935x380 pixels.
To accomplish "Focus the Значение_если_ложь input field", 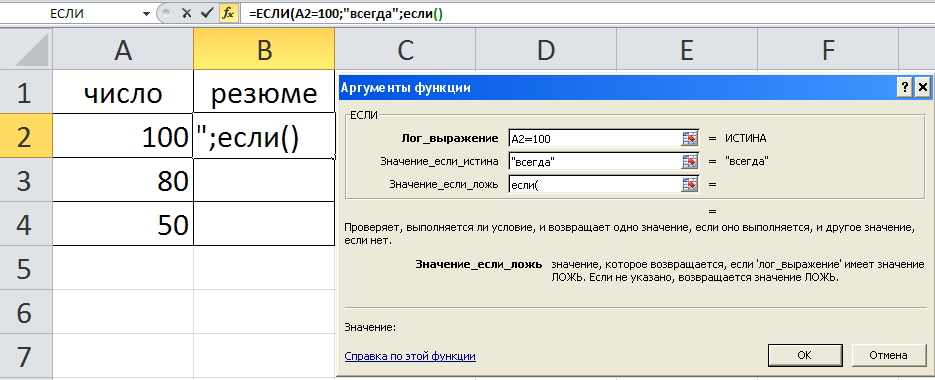I will click(595, 184).
